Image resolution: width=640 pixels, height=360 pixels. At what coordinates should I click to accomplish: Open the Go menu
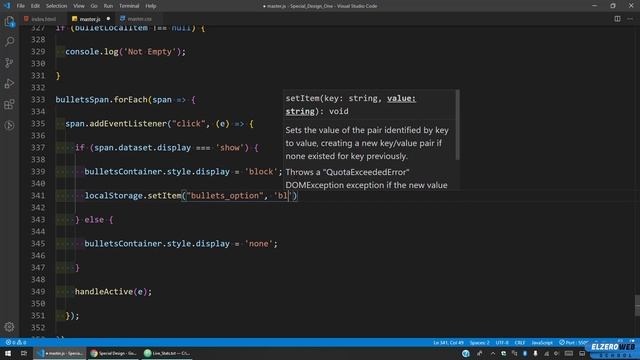[94, 6]
